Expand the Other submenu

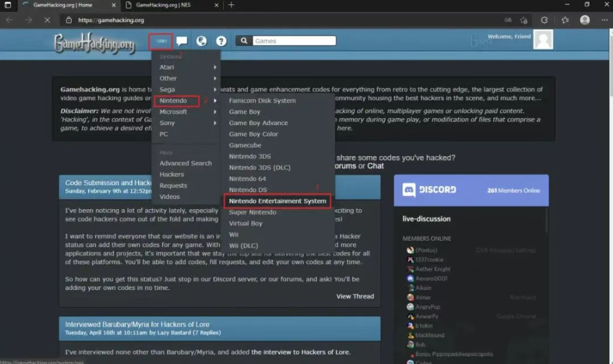click(187, 78)
